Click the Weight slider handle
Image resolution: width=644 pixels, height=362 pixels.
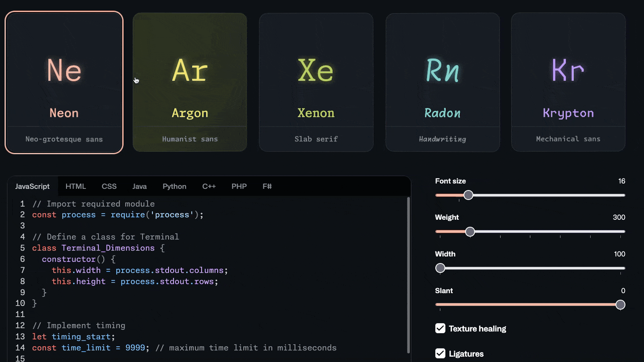470,232
